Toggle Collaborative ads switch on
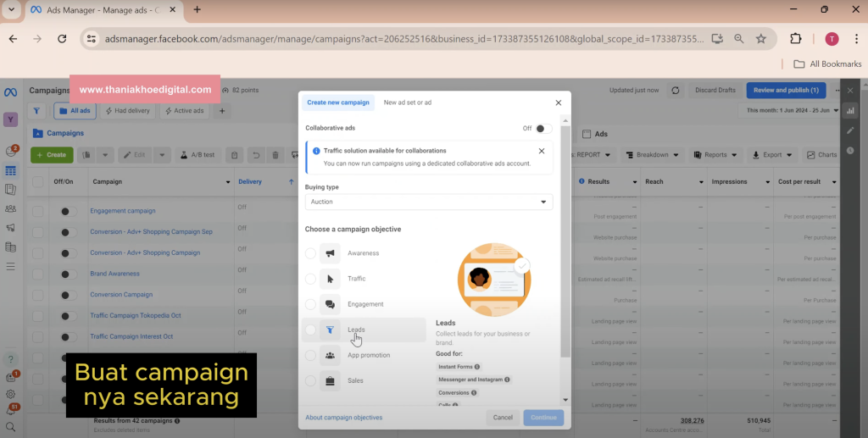The image size is (868, 438). pos(543,129)
